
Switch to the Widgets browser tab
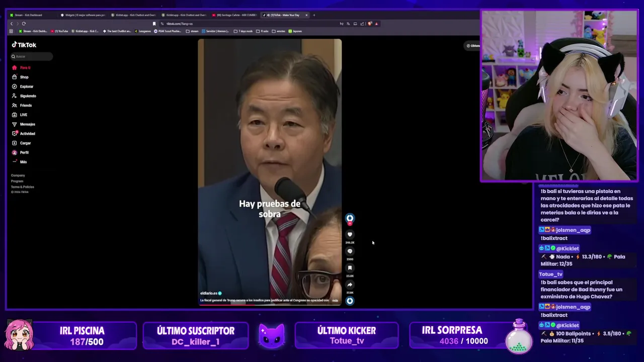click(83, 15)
